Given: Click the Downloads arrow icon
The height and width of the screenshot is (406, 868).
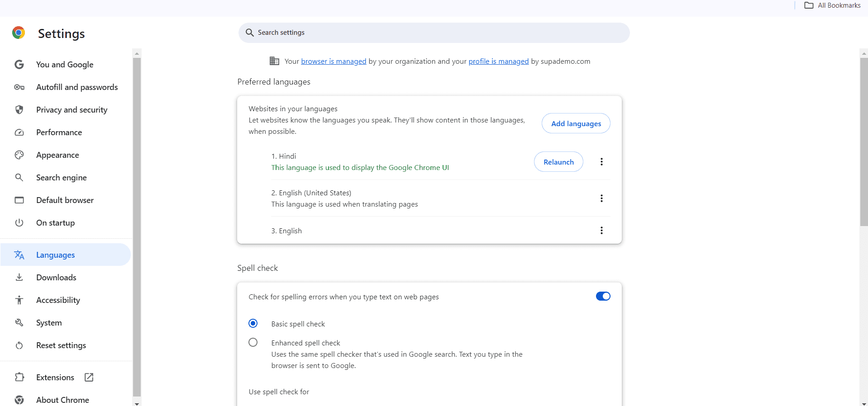Looking at the screenshot, I should 19,277.
